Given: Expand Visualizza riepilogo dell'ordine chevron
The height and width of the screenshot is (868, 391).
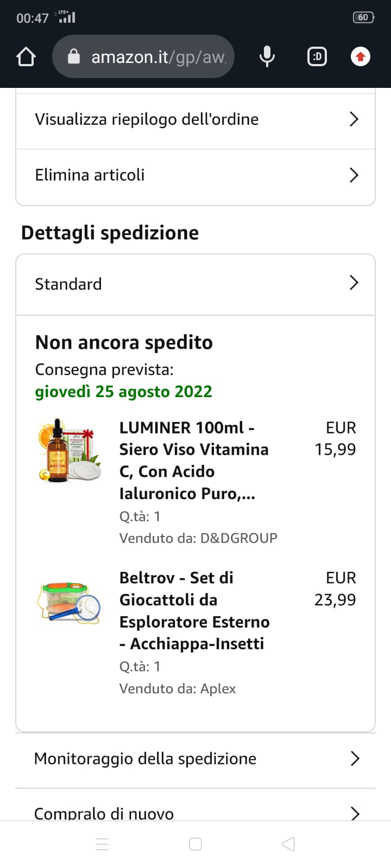Looking at the screenshot, I should click(354, 119).
